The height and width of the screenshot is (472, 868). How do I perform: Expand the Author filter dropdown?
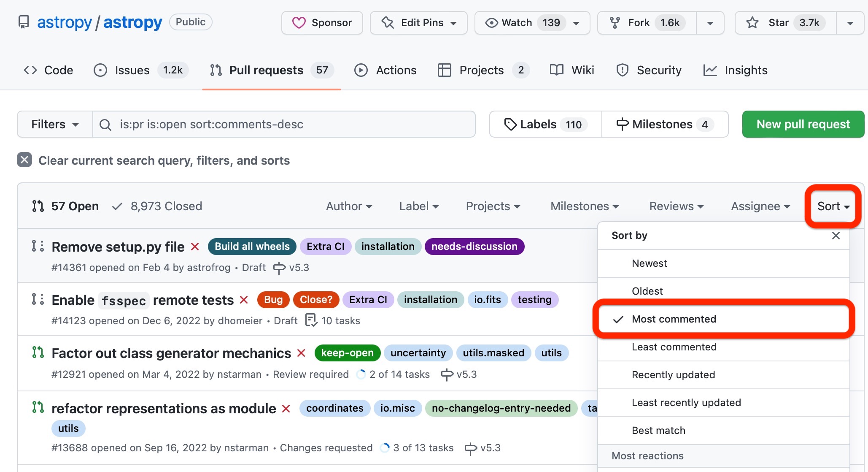coord(349,206)
